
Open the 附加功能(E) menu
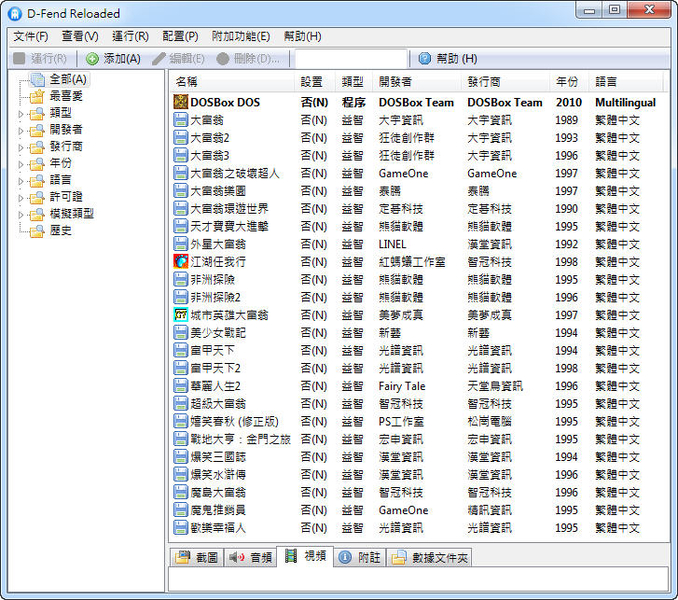pyautogui.click(x=241, y=36)
